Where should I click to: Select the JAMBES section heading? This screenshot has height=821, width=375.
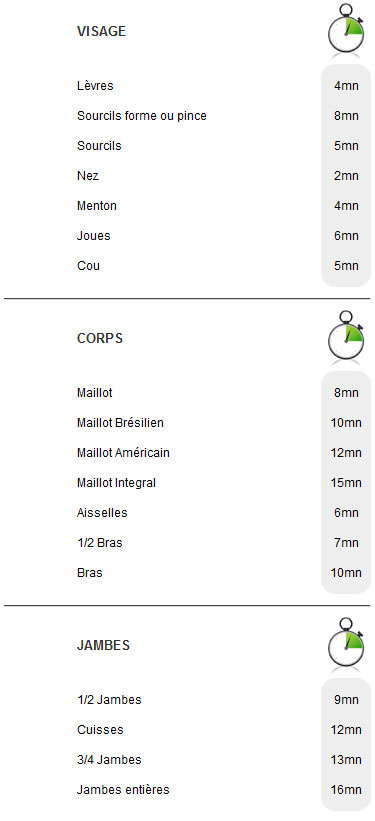[103, 645]
